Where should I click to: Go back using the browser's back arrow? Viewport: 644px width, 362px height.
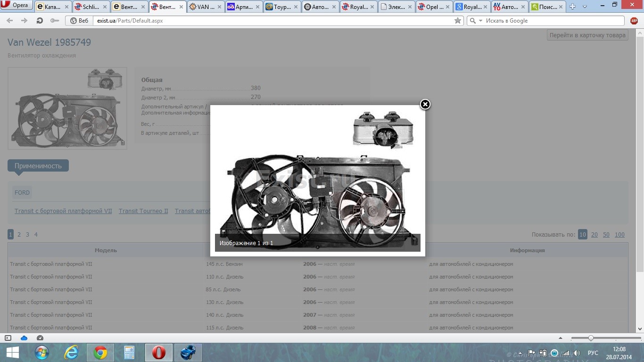pyautogui.click(x=10, y=21)
